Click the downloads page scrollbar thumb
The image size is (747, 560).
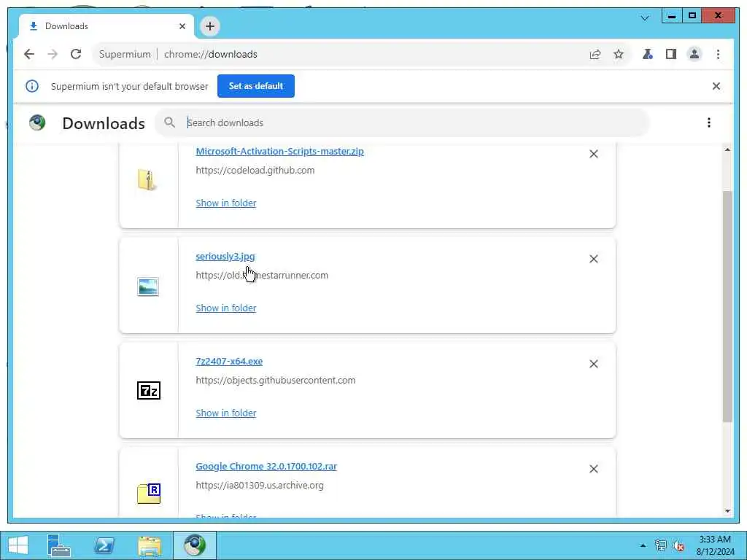tap(727, 306)
